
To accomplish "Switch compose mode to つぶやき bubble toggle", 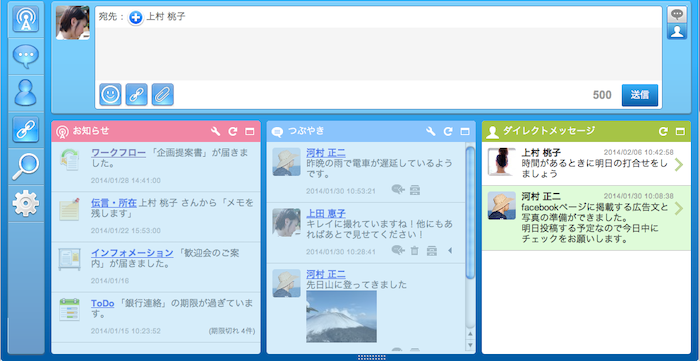I will [x=677, y=15].
